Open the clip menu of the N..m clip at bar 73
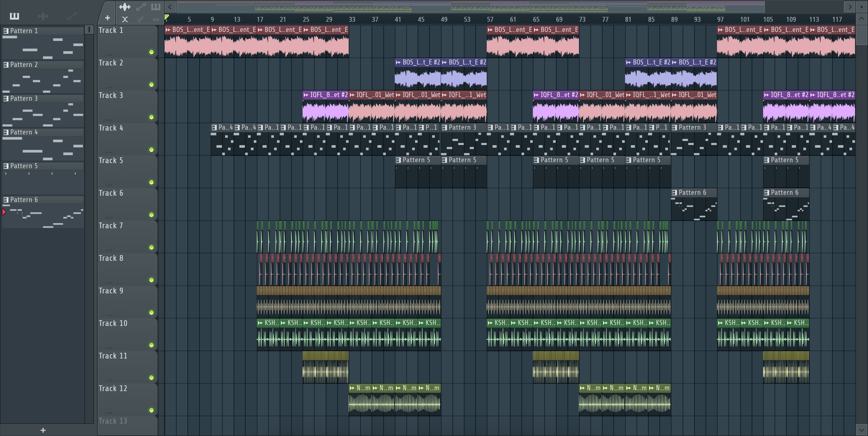Viewport: 868px width, 436px height. (x=583, y=388)
